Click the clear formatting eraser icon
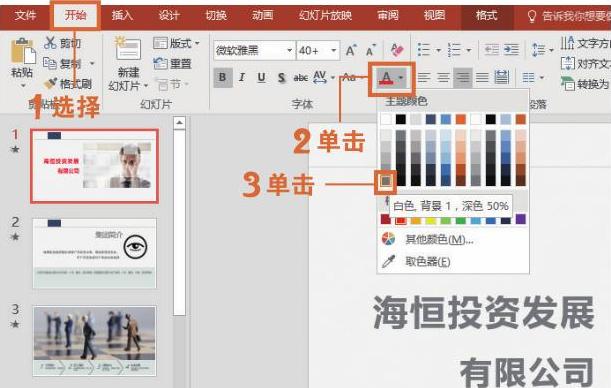Viewport: 611px width, 388px height. point(397,49)
